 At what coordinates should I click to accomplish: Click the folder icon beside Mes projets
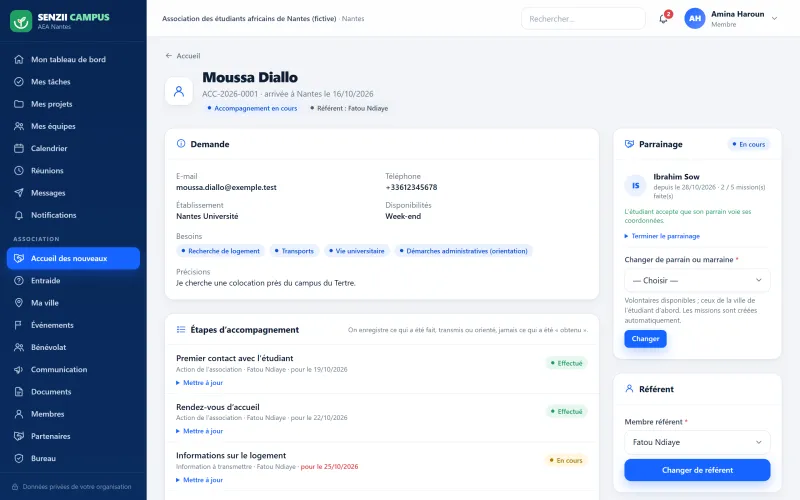point(19,104)
